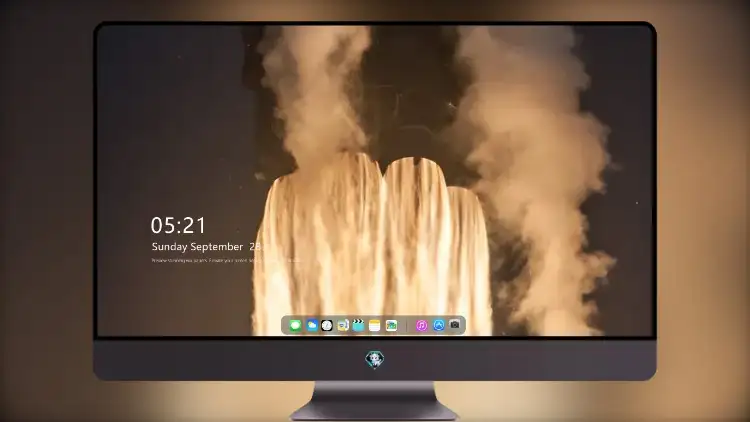Screen dimensions: 750x422
Task: Click the logo badge on monitor chin
Action: (375, 359)
